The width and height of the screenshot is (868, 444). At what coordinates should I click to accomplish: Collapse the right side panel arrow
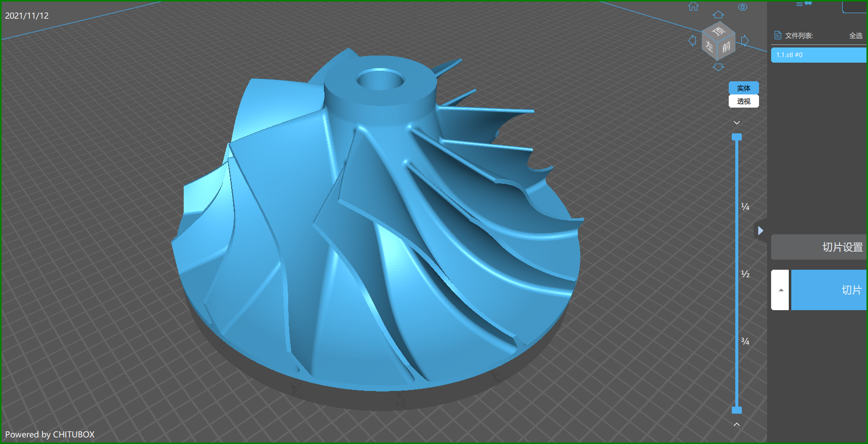761,231
